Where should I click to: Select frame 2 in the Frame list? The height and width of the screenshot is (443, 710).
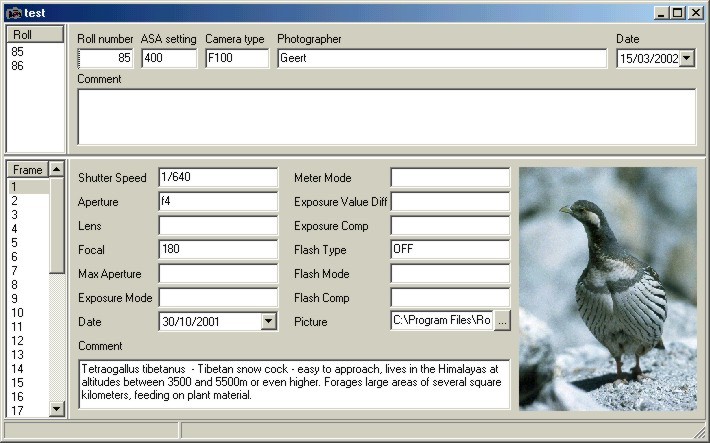tap(28, 201)
